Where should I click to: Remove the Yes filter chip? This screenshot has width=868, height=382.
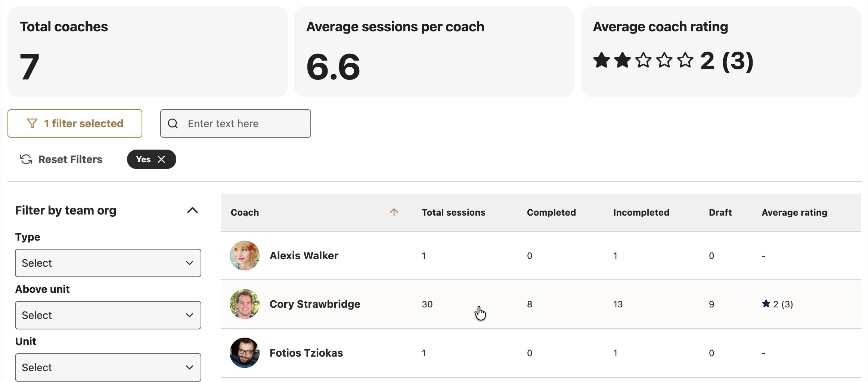(161, 159)
